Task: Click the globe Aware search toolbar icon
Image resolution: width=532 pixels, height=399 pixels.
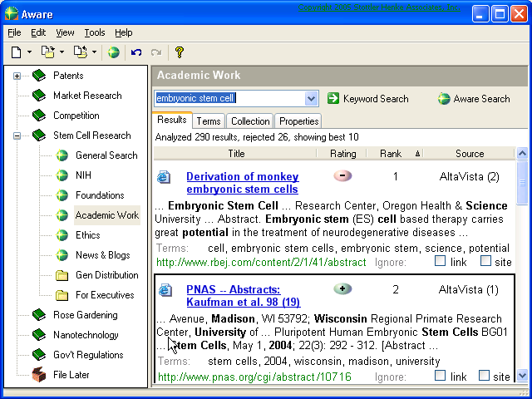Action: pyautogui.click(x=114, y=52)
